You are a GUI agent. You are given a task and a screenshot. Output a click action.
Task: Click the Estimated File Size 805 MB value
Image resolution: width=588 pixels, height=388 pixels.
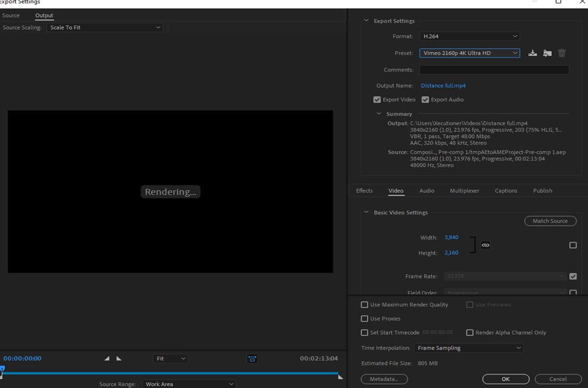click(x=428, y=363)
